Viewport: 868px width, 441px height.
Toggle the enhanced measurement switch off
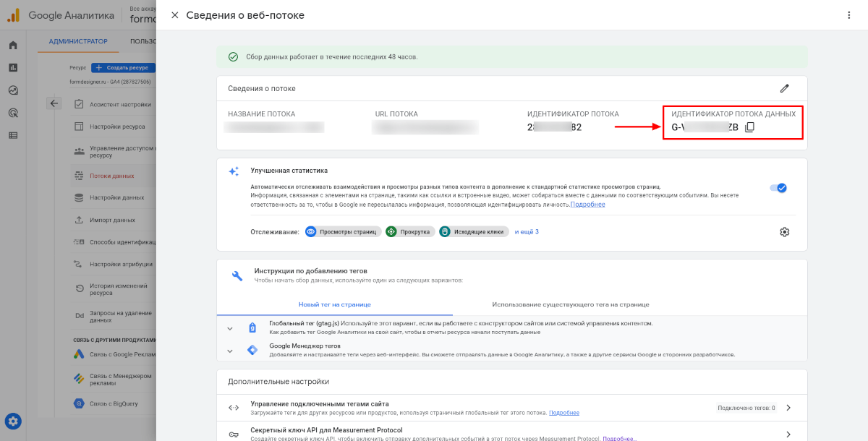point(778,188)
